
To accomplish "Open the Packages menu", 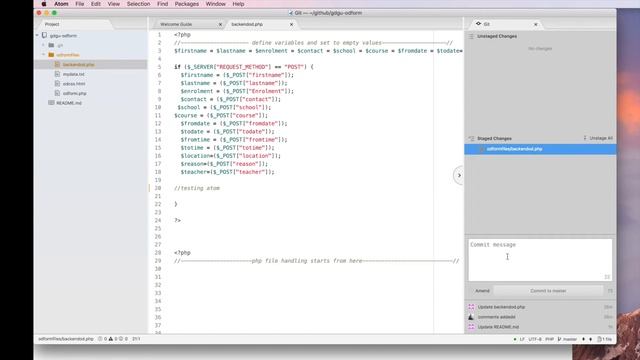I will pyautogui.click(x=187, y=4).
